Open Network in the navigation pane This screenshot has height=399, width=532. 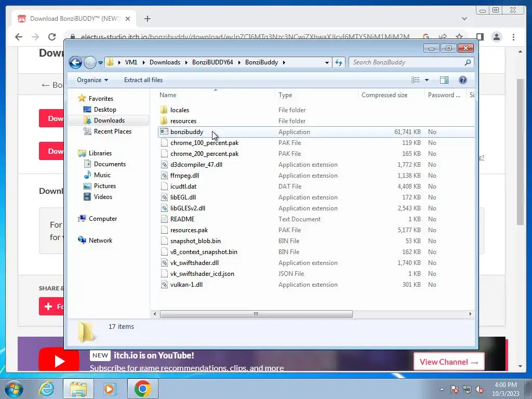coord(100,240)
